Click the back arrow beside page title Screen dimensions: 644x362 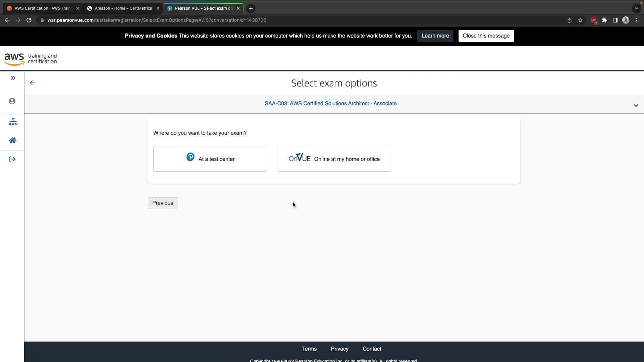pos(32,83)
